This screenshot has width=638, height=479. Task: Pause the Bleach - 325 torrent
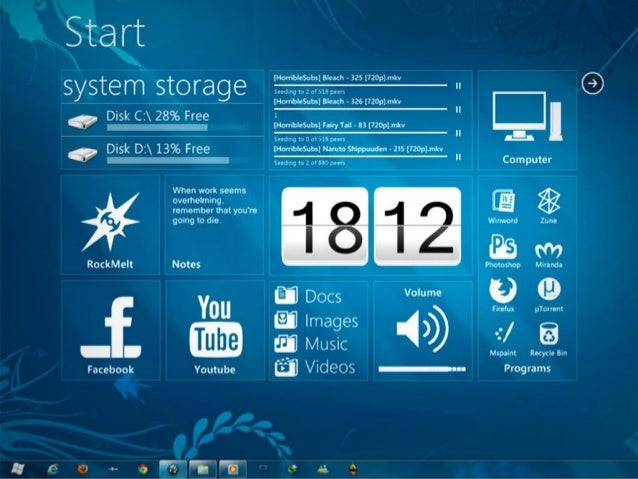458,86
